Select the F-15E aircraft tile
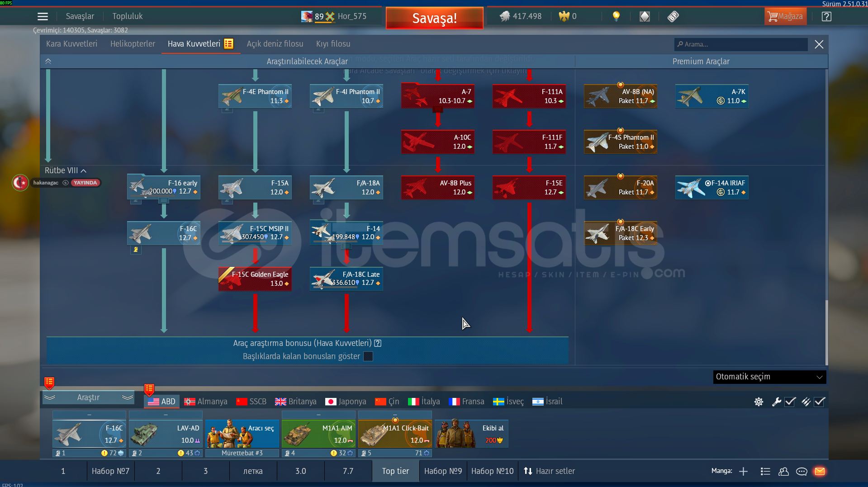868x487 pixels. pyautogui.click(x=529, y=187)
